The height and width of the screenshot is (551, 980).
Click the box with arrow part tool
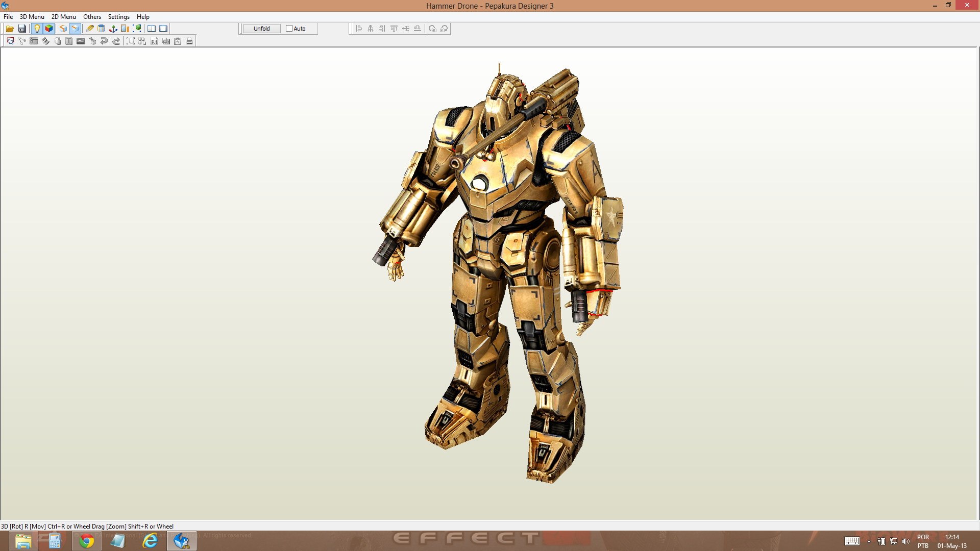pyautogui.click(x=92, y=41)
